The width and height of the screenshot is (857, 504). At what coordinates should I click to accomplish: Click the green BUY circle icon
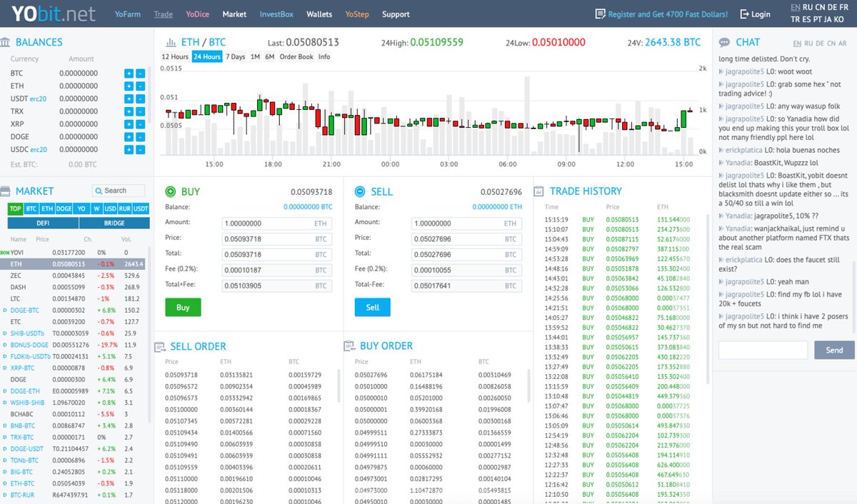[171, 191]
